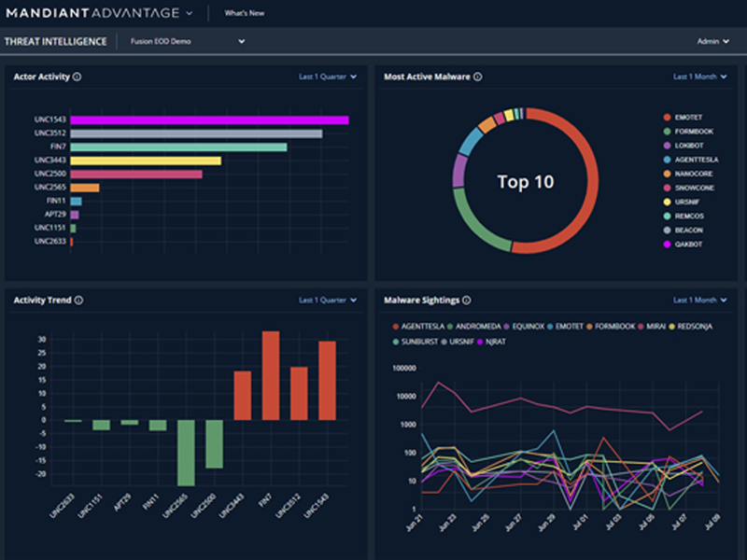The image size is (747, 560).
Task: Click the Most Active Malware info icon
Action: [x=477, y=77]
